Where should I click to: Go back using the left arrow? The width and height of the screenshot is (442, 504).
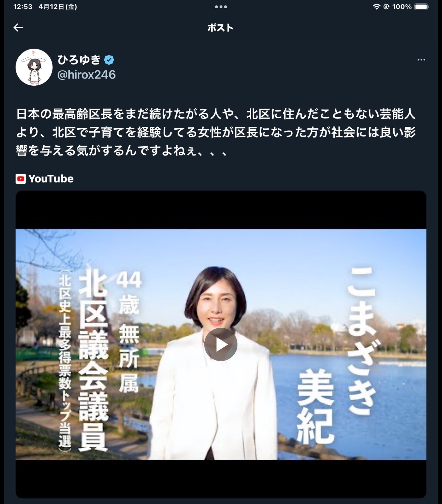click(18, 28)
